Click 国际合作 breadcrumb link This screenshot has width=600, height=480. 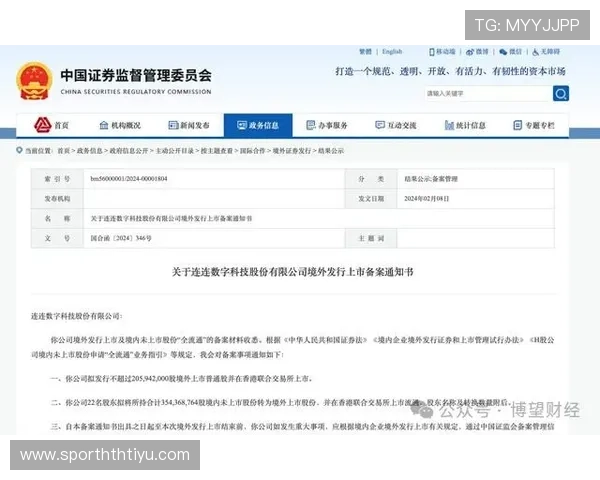point(252,151)
